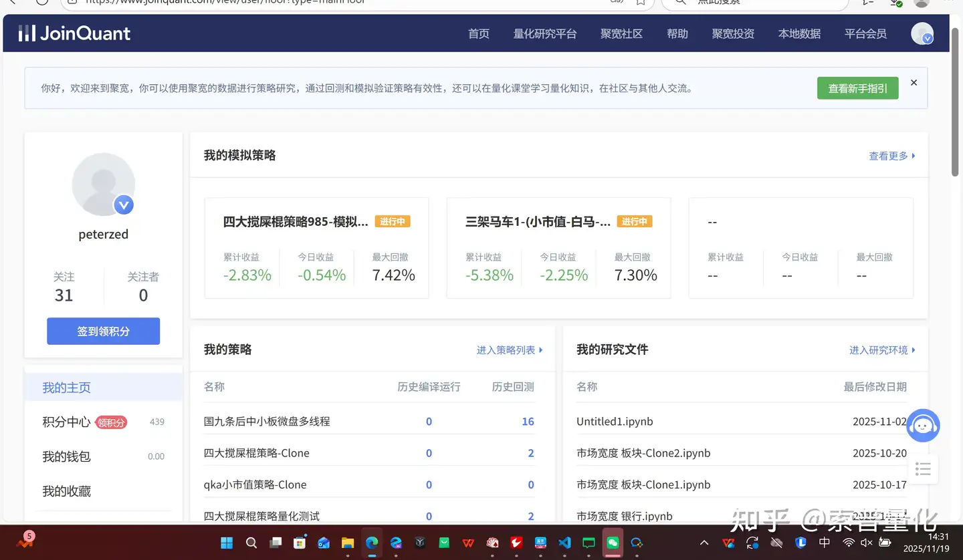The image size is (963, 560).
Task: Open the Windows Start menu
Action: point(227,543)
